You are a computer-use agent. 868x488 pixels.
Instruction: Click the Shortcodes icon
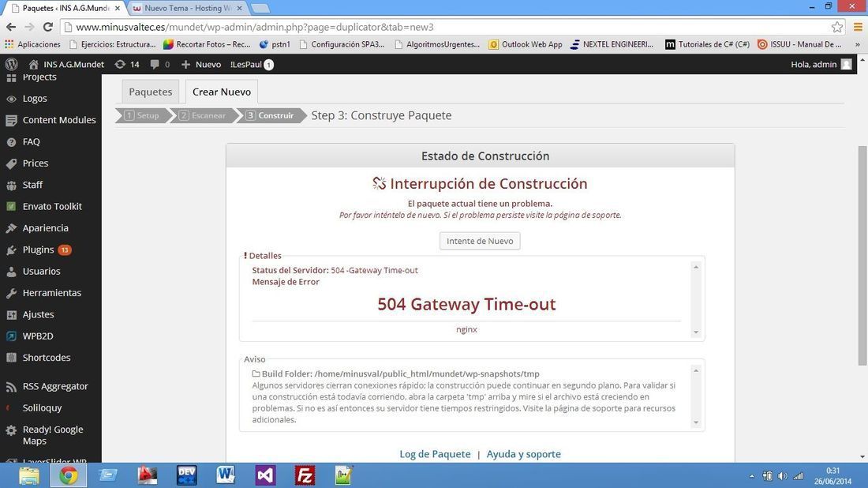[x=11, y=358]
